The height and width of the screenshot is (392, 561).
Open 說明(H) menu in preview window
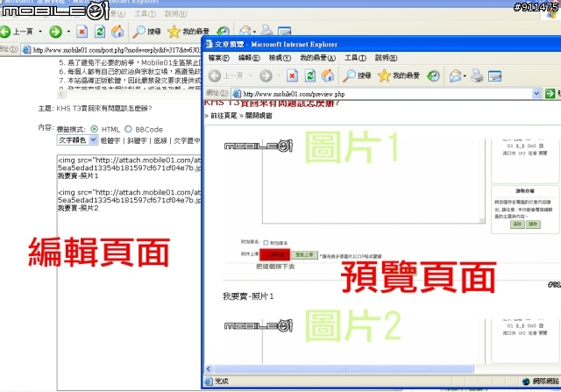pyautogui.click(x=386, y=58)
